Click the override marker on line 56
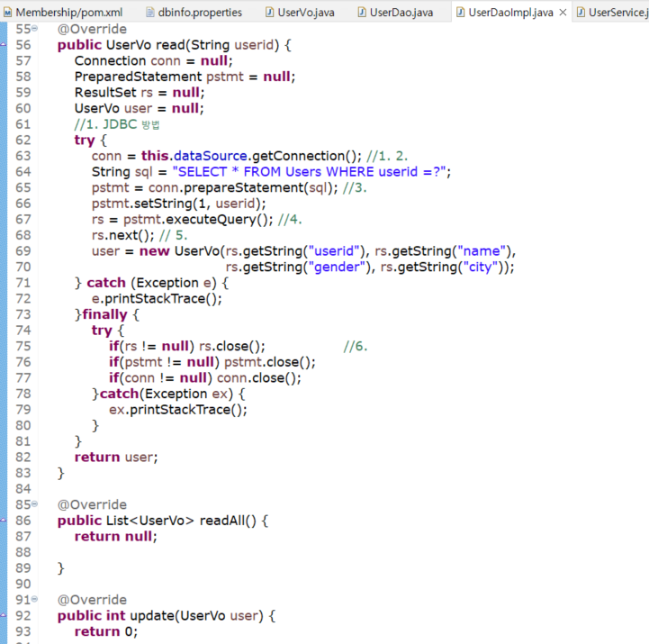Image resolution: width=649 pixels, height=644 pixels. coord(4,44)
